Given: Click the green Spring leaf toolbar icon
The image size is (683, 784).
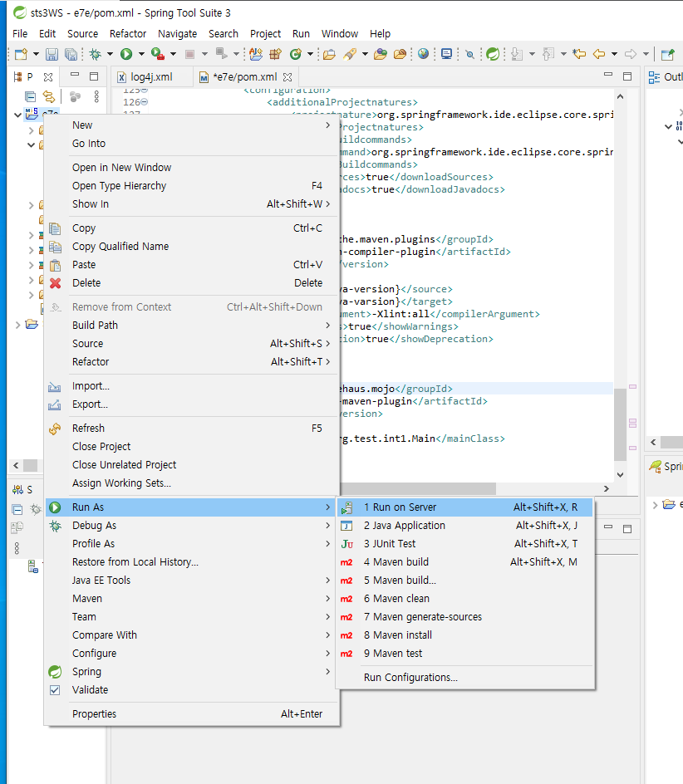Looking at the screenshot, I should (493, 54).
